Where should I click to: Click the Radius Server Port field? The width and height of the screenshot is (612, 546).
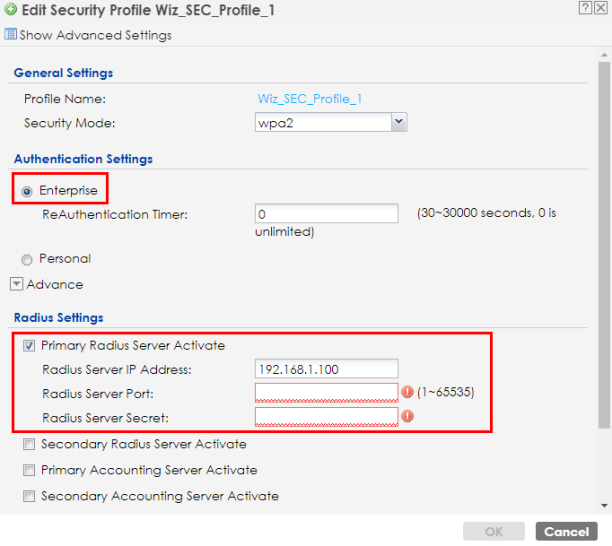[326, 392]
